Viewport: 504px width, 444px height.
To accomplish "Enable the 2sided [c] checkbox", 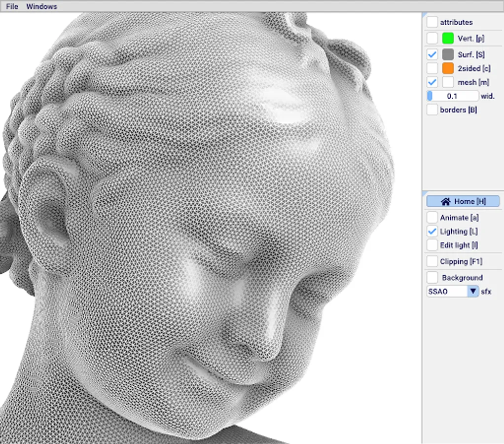I will (432, 68).
